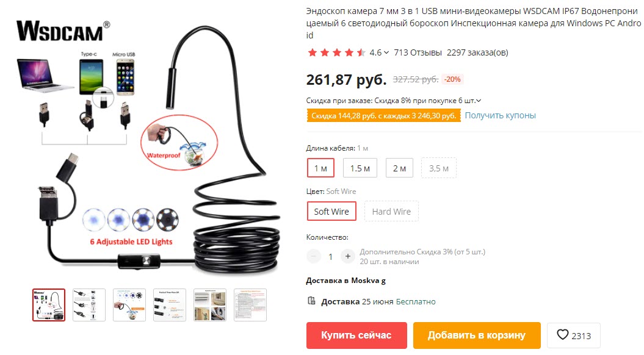This screenshot has width=644, height=355.
Task: Click the delivery document icon
Action: pyautogui.click(x=311, y=301)
